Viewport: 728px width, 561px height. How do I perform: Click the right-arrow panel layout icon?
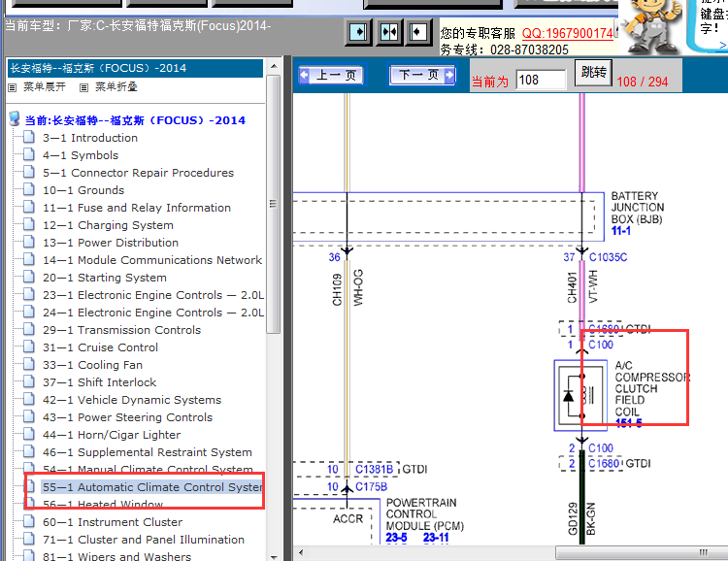pyautogui.click(x=358, y=32)
